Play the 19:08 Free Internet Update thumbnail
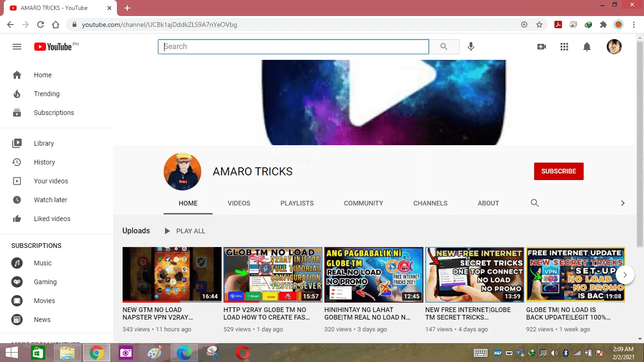 [x=576, y=274]
